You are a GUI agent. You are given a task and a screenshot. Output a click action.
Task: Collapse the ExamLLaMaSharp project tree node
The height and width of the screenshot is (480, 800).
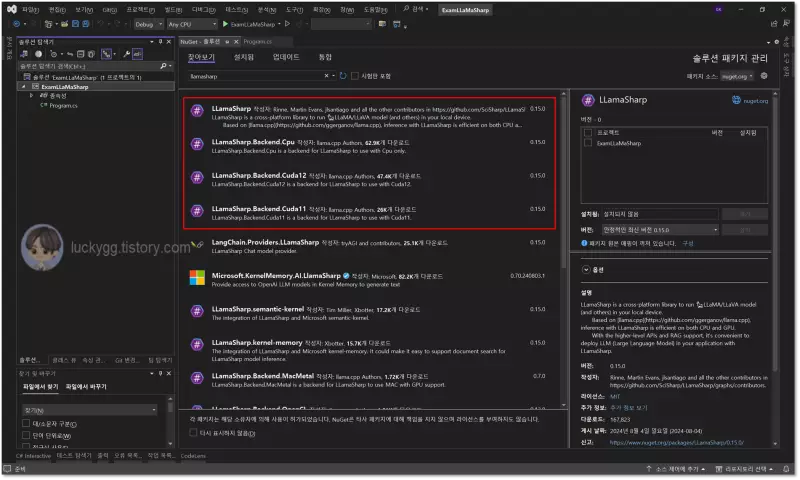tap(23, 87)
